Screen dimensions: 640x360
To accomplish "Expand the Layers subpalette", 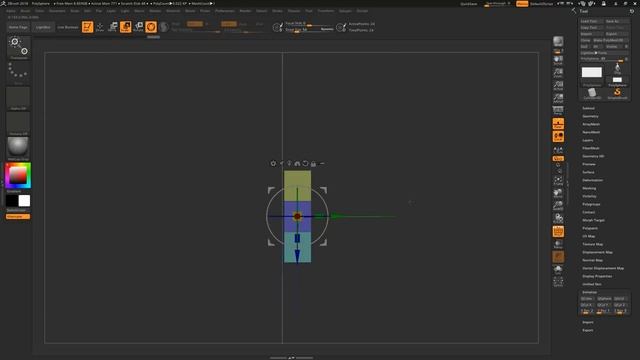I will click(588, 140).
